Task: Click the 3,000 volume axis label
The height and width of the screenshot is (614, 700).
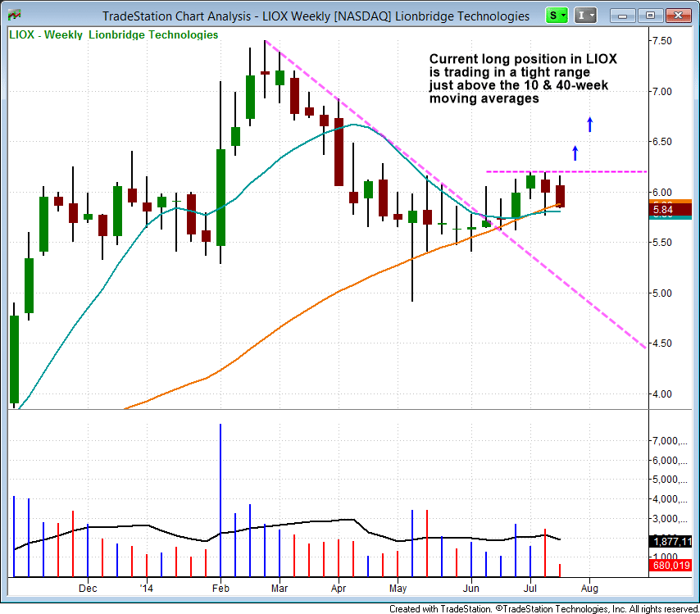Action: click(669, 519)
